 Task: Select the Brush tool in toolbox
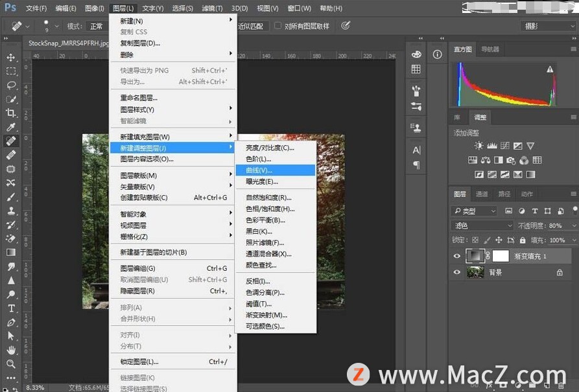(x=11, y=197)
